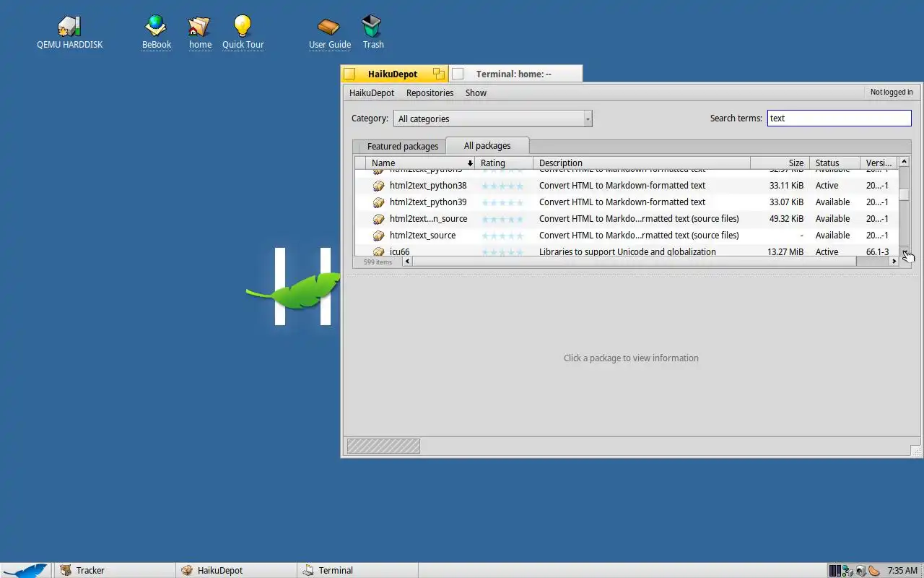
Task: Click the orange tray icon beside clock
Action: [873, 571]
